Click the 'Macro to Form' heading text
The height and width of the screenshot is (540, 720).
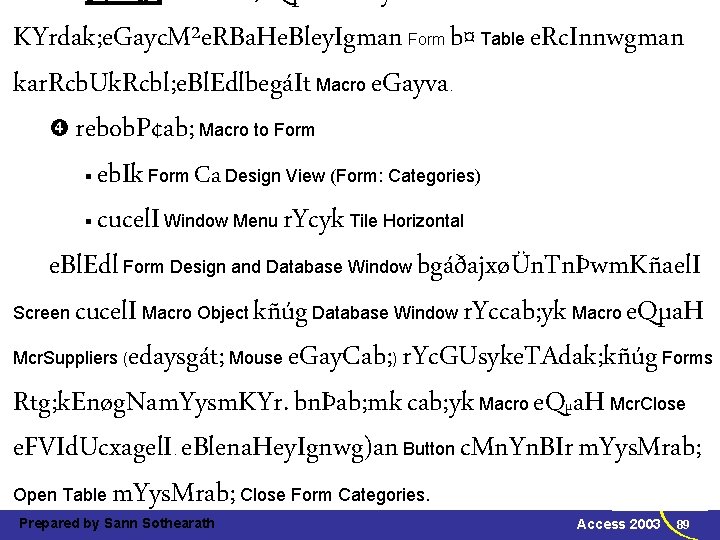click(x=257, y=130)
